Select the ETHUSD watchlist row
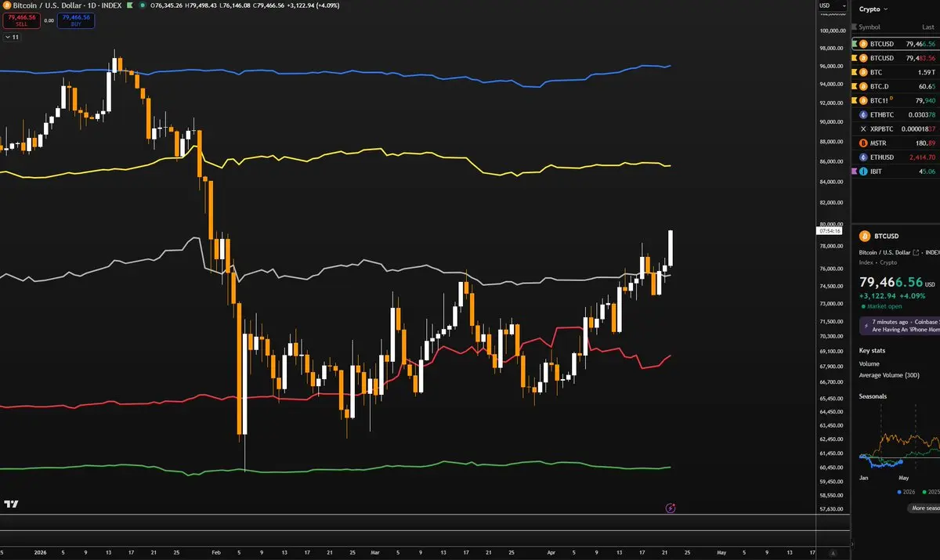940x560 pixels. [896, 157]
